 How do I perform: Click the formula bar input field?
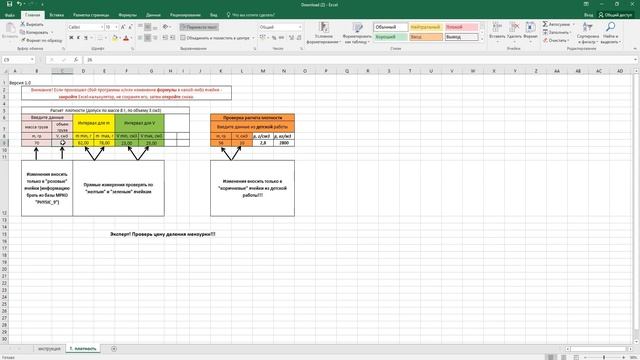pyautogui.click(x=357, y=60)
